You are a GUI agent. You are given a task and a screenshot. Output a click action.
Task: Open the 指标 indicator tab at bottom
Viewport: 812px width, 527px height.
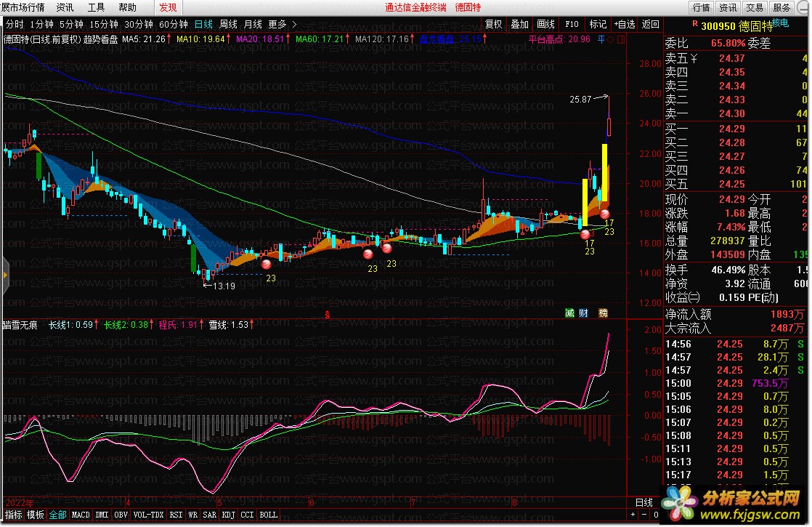pos(14,515)
